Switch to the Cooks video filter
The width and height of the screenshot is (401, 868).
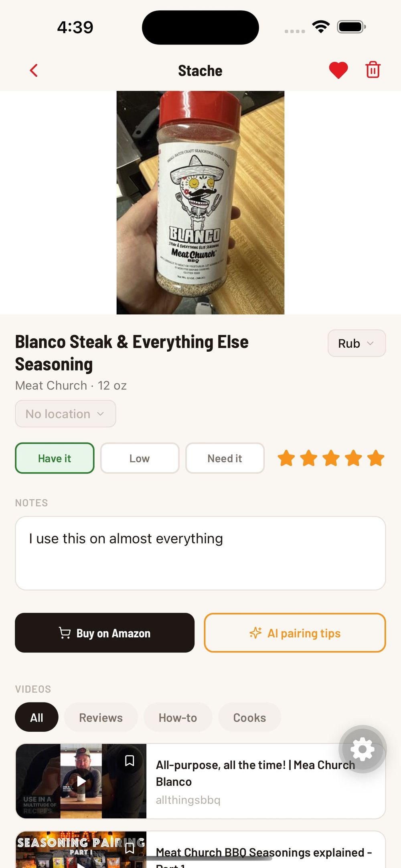coord(249,717)
